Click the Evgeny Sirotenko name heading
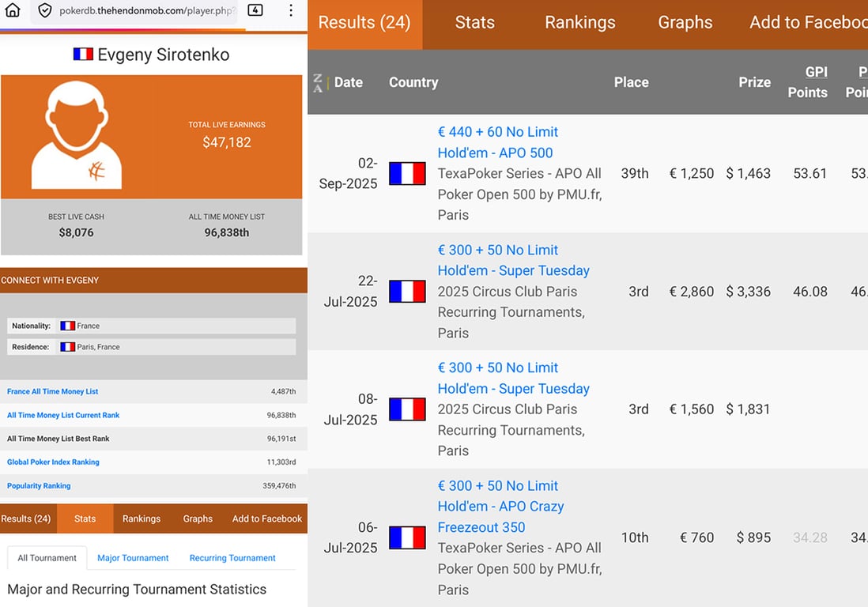Viewport: 868px width, 607px height. pos(164,55)
